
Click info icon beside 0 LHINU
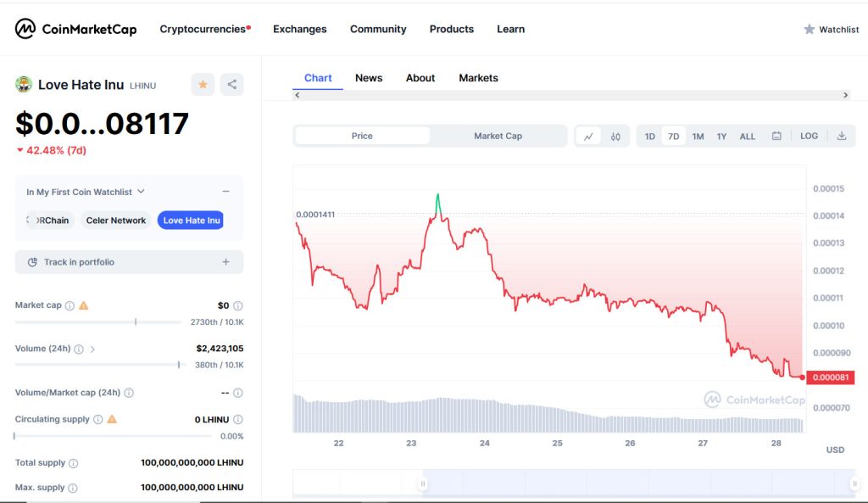click(238, 419)
